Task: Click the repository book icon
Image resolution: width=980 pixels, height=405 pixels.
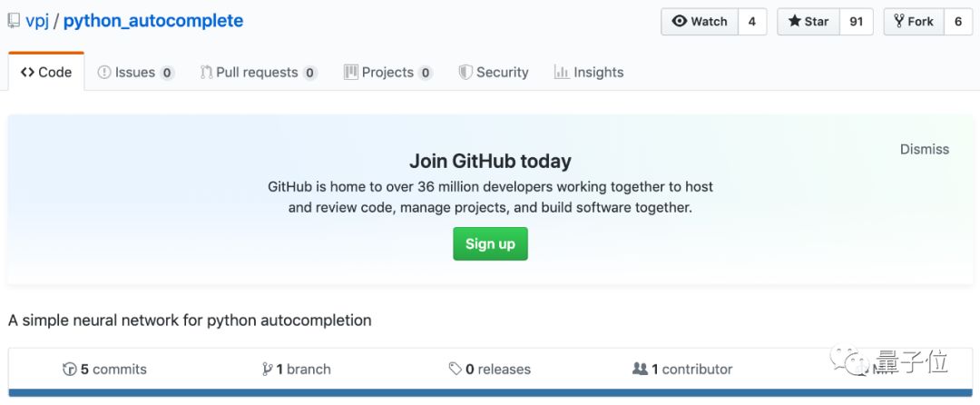Action: tap(14, 21)
